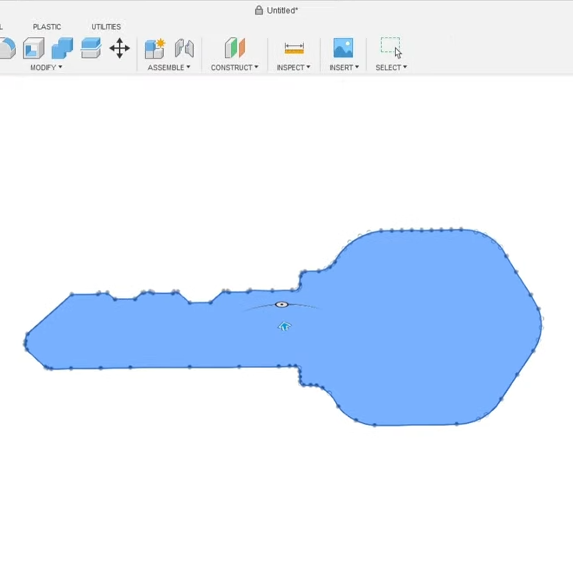The image size is (573, 573).
Task: Switch to the PLASTIC tab
Action: point(47,27)
